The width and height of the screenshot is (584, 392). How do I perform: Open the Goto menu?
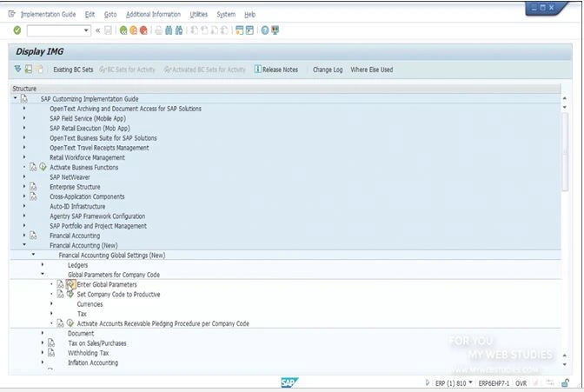point(110,15)
